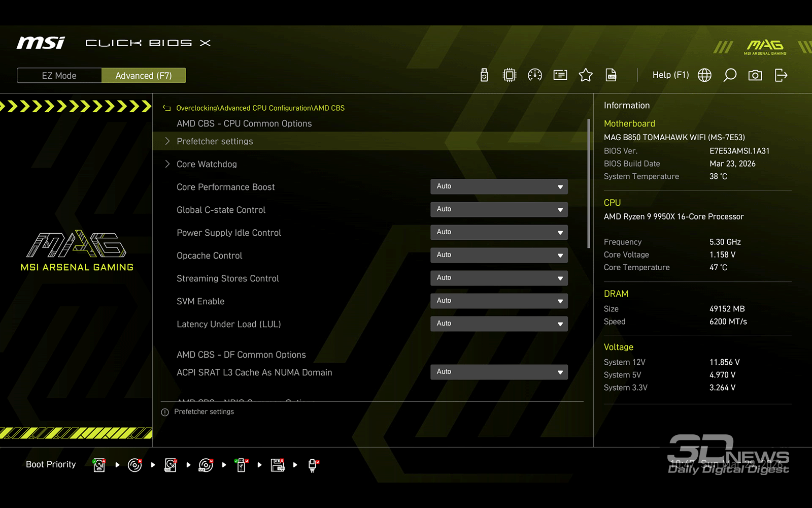Click the CPU chip icon in toolbar

pos(509,75)
